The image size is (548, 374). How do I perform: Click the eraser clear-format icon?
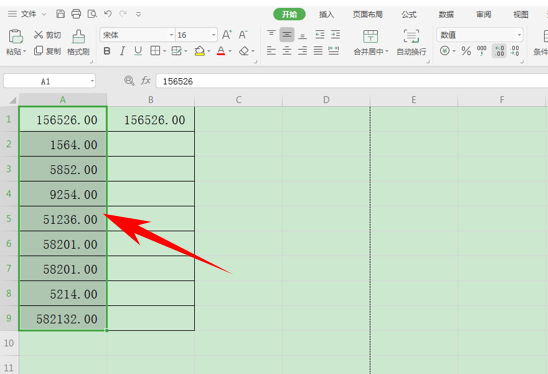pyautogui.click(x=244, y=51)
